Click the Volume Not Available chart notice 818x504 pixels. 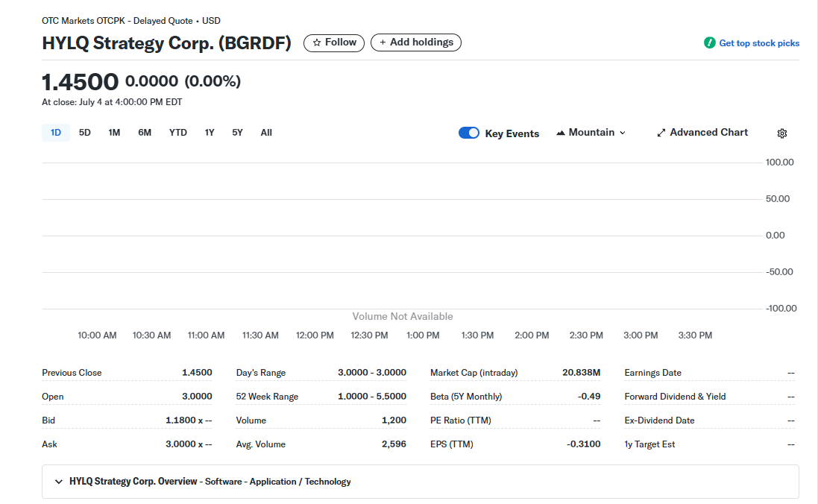click(x=403, y=317)
